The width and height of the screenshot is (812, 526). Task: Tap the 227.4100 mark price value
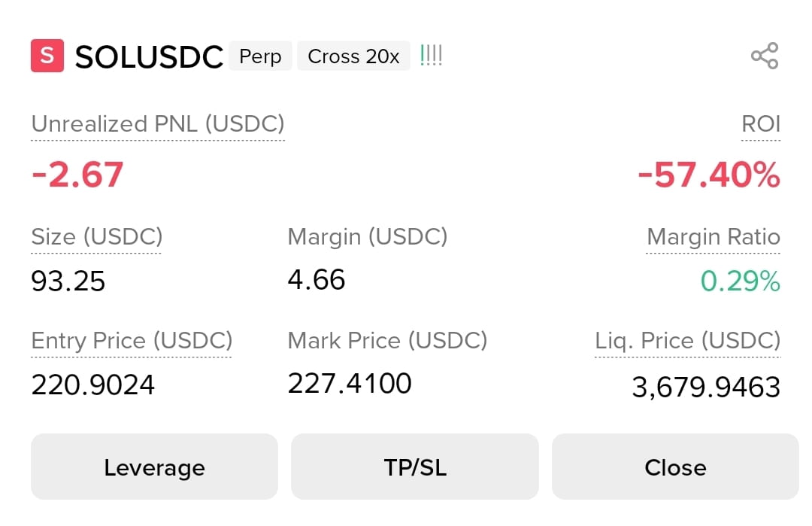pos(350,384)
